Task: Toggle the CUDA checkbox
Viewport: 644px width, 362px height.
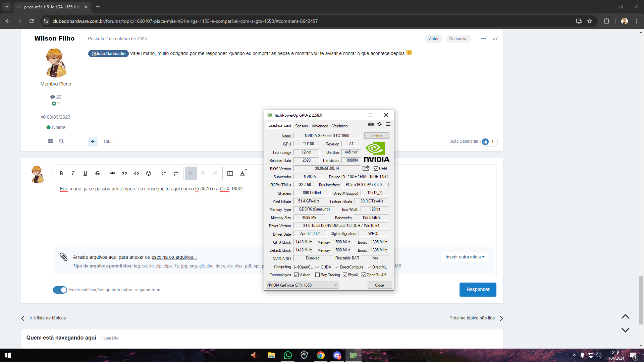Action: (x=318, y=267)
